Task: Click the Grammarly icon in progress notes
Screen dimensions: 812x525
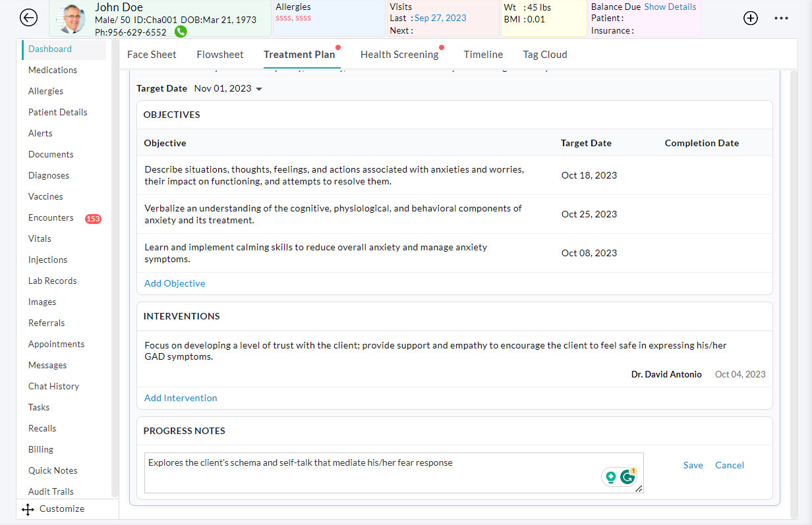Action: pos(627,478)
